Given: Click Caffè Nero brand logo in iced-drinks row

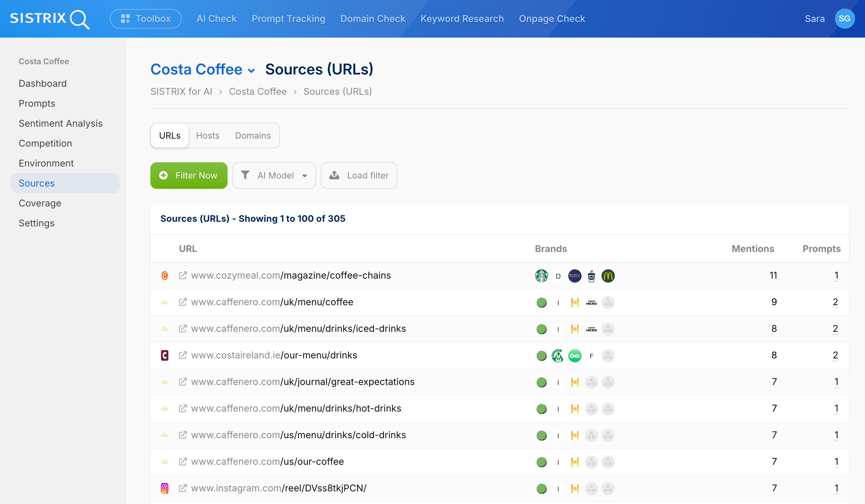Looking at the screenshot, I should pyautogui.click(x=592, y=329).
